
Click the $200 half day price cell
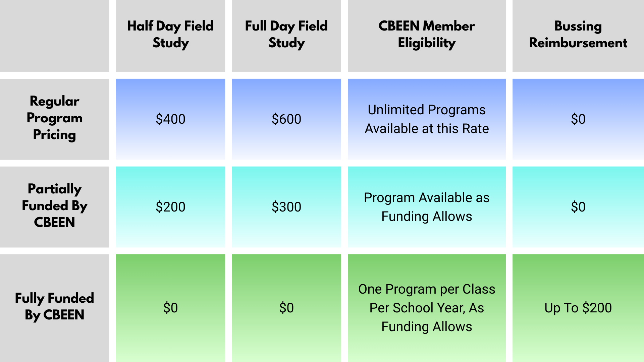point(170,207)
